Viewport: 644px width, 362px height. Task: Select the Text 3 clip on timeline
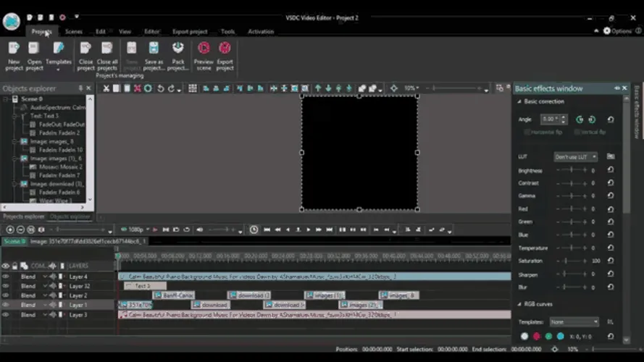point(144,286)
